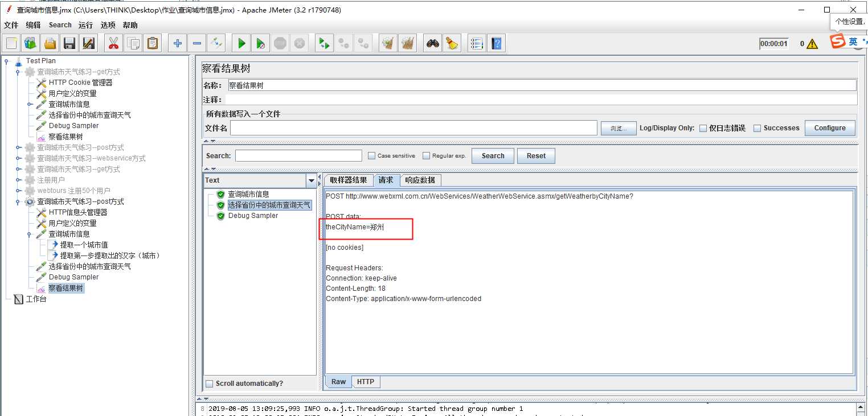Click the Save As icon with pencil
The width and height of the screenshot is (868, 416).
[x=88, y=43]
